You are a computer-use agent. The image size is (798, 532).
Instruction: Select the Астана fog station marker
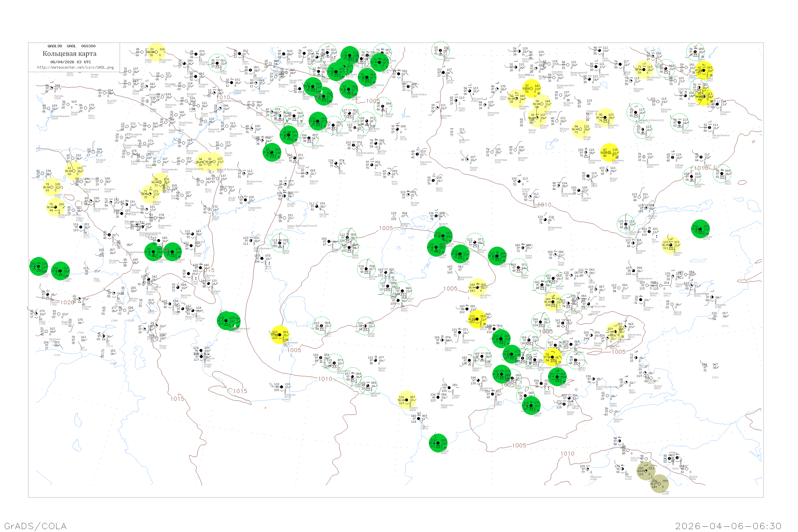point(580,129)
